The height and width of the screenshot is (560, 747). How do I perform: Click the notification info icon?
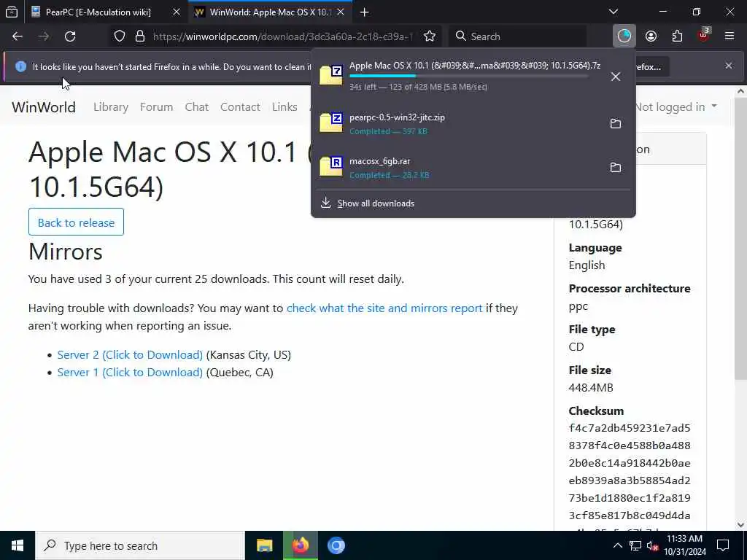20,66
